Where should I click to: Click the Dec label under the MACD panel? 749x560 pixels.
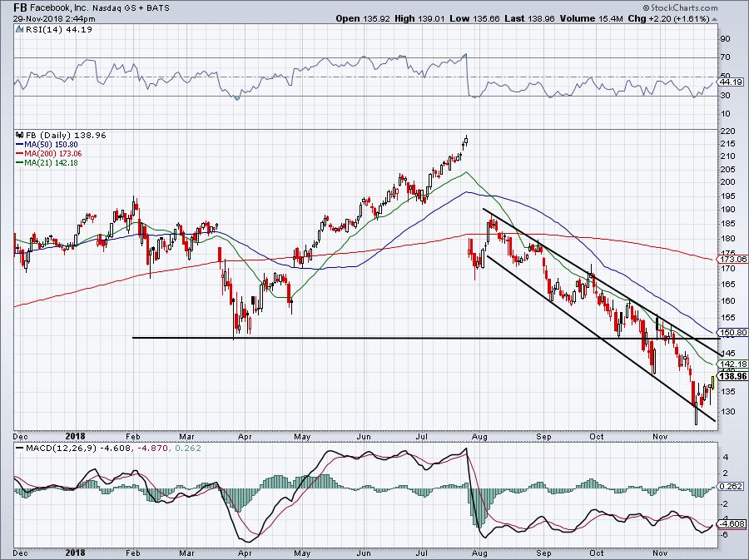(x=20, y=553)
